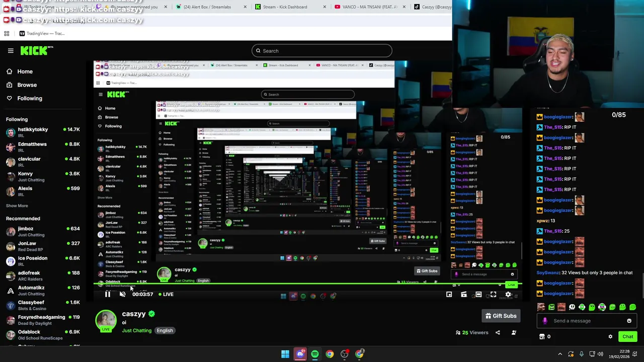Enter fullscreen mode
The image size is (644, 362).
click(x=493, y=295)
